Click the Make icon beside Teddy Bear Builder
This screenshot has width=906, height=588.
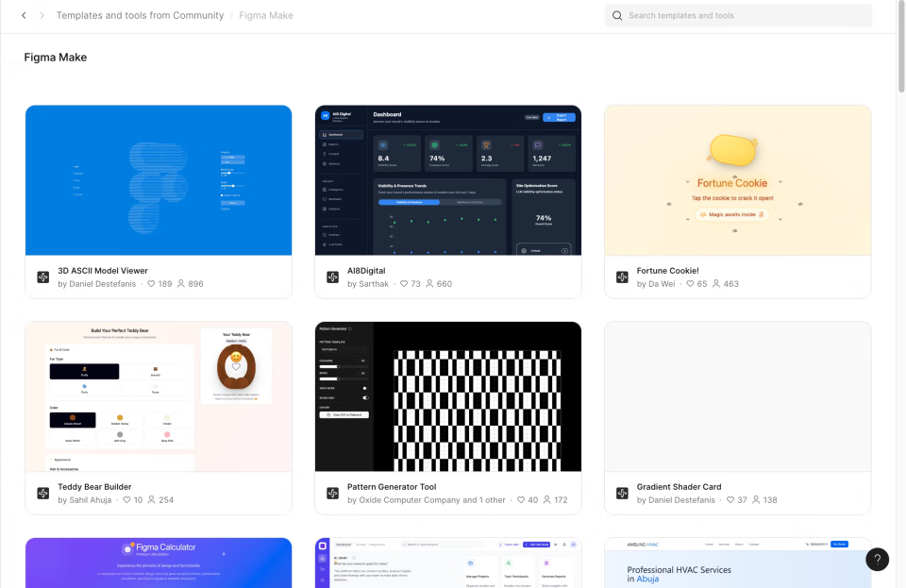pyautogui.click(x=43, y=494)
